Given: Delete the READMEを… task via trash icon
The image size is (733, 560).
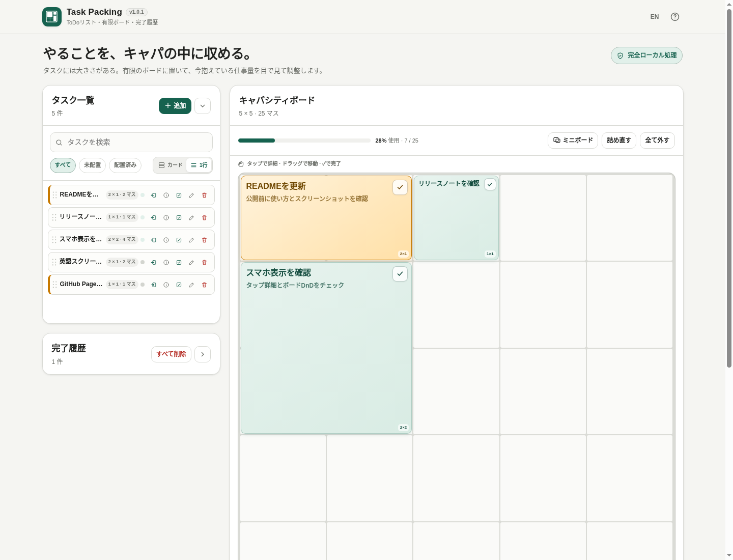Looking at the screenshot, I should (204, 195).
